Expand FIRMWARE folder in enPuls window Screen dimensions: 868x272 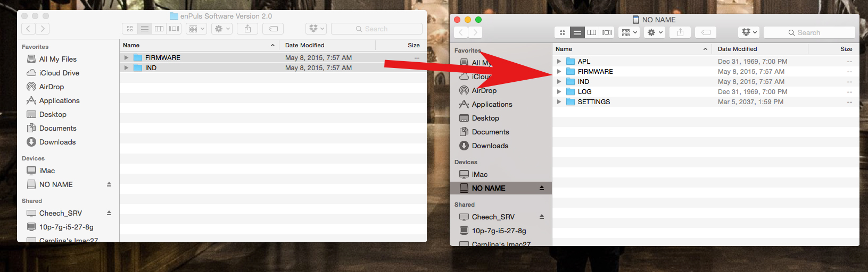coord(126,58)
